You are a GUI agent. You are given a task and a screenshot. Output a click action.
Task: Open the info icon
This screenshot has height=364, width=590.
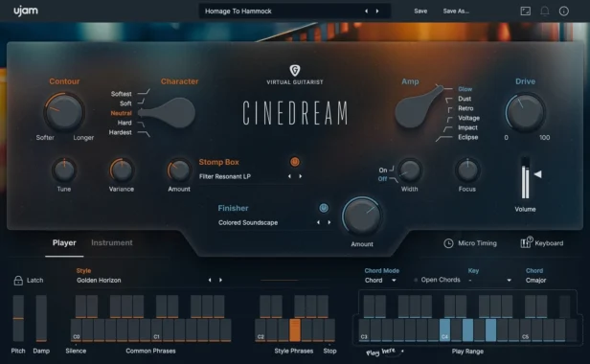coord(563,11)
